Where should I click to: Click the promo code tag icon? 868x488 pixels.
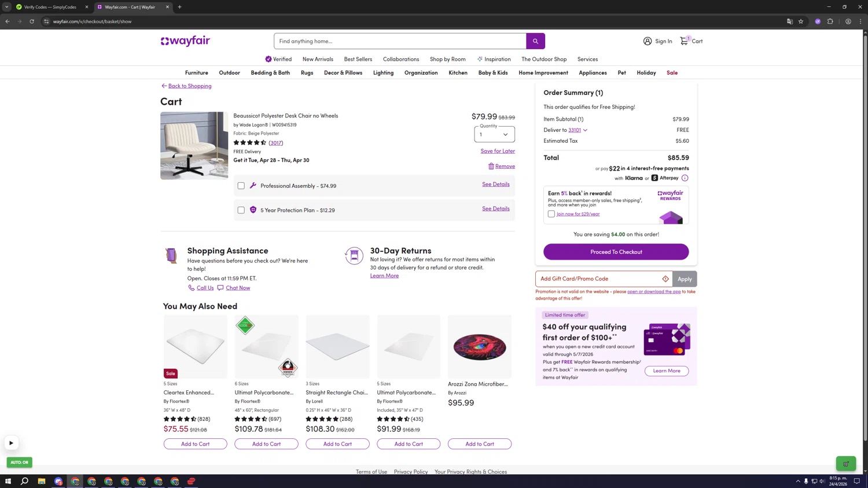665,279
